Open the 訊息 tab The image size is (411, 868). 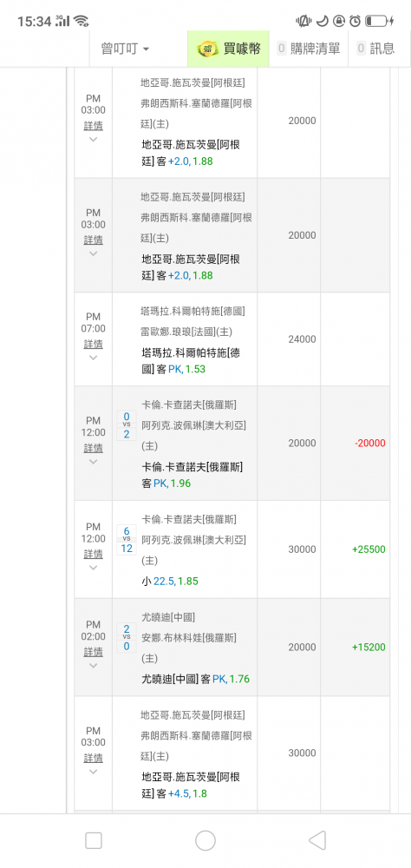(376, 49)
